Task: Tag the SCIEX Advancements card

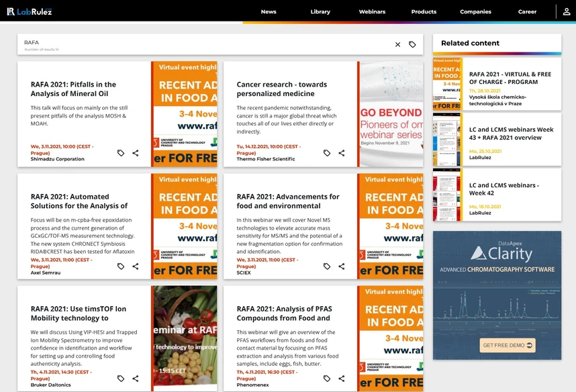Action: tap(327, 266)
